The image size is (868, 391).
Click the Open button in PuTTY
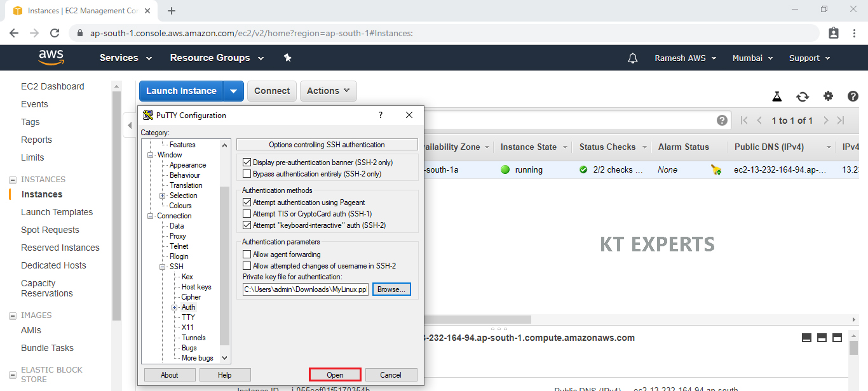335,375
